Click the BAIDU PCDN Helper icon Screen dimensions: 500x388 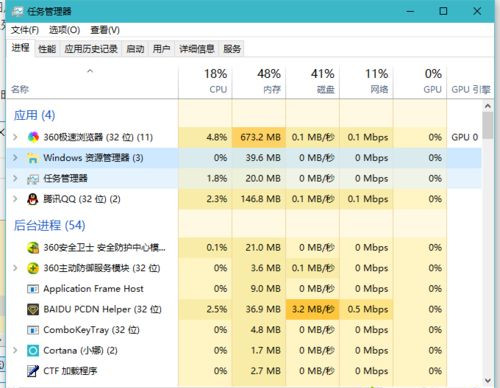tap(33, 309)
